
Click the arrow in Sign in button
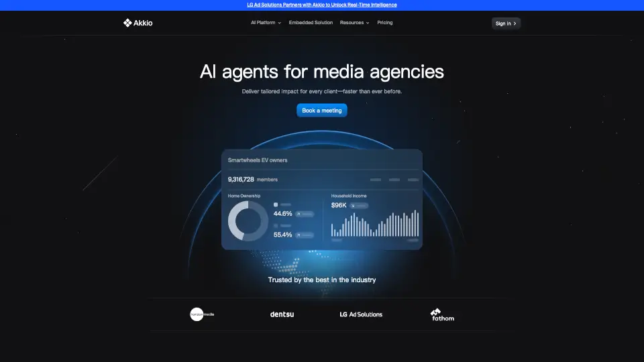(515, 23)
